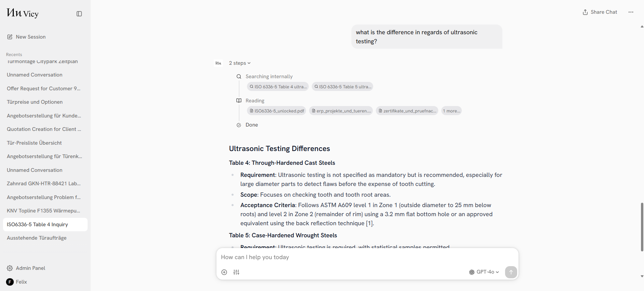Open the zertifikate_und_pruefnac file chip

[407, 111]
